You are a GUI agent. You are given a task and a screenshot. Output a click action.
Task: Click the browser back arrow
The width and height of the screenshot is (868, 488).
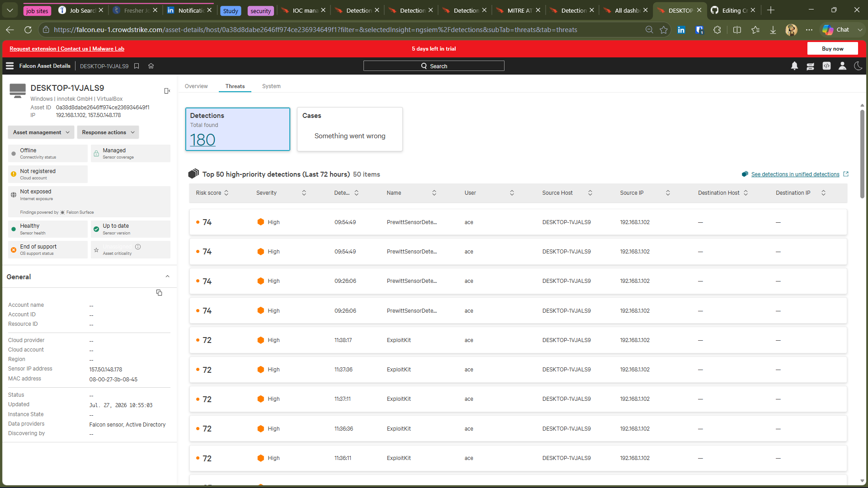[x=10, y=30]
